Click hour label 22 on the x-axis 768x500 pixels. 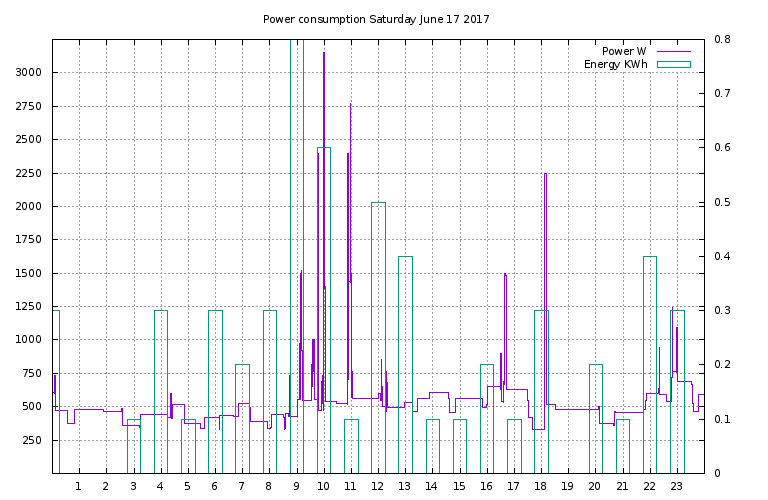pyautogui.click(x=649, y=486)
